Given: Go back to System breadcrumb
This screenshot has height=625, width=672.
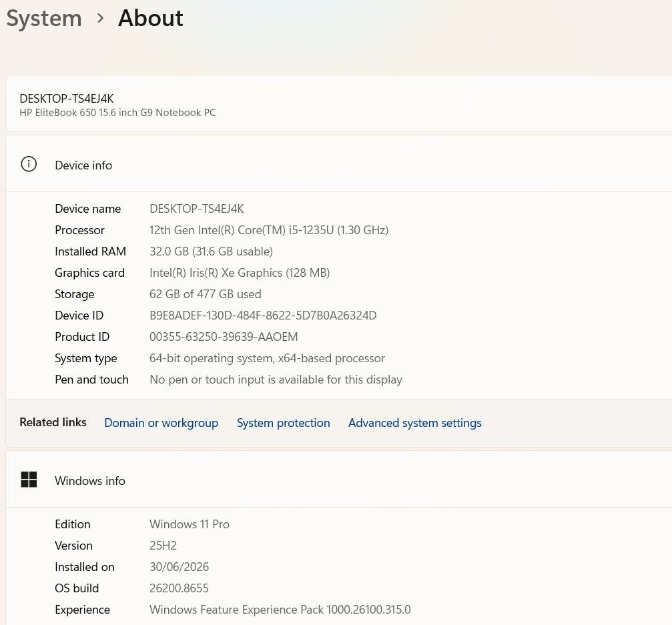Looking at the screenshot, I should (44, 19).
